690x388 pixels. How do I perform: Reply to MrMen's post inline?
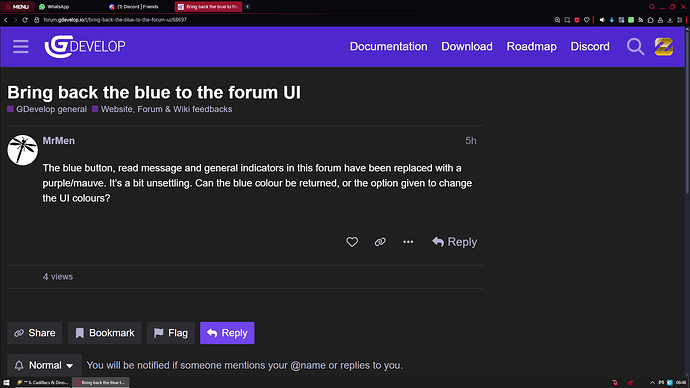tap(455, 242)
